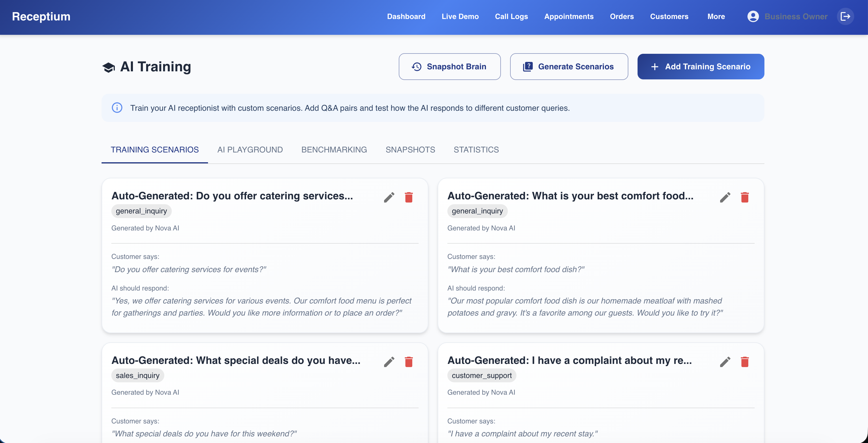Open Call Logs in navigation bar
Screen dimensions: 868x443
tap(511, 16)
